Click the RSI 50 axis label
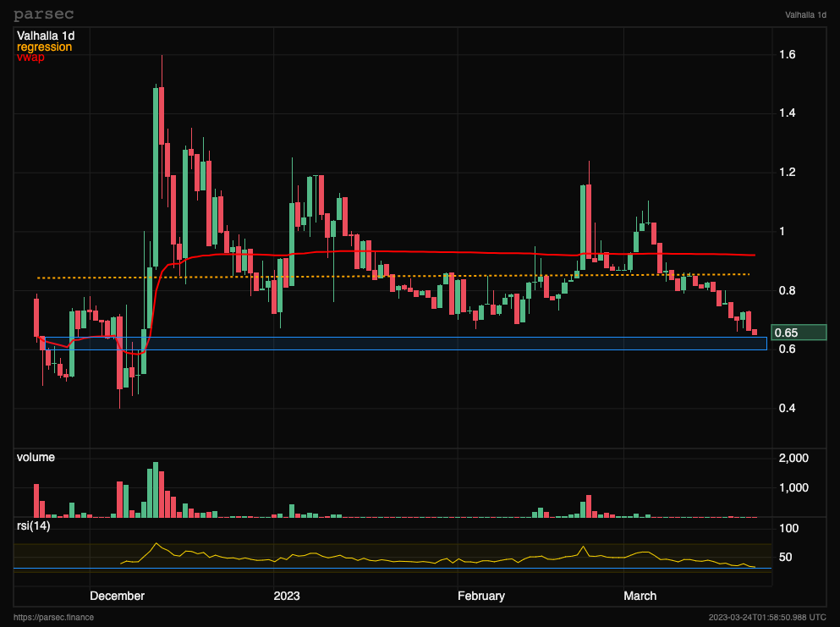The height and width of the screenshot is (627, 840). (x=785, y=558)
